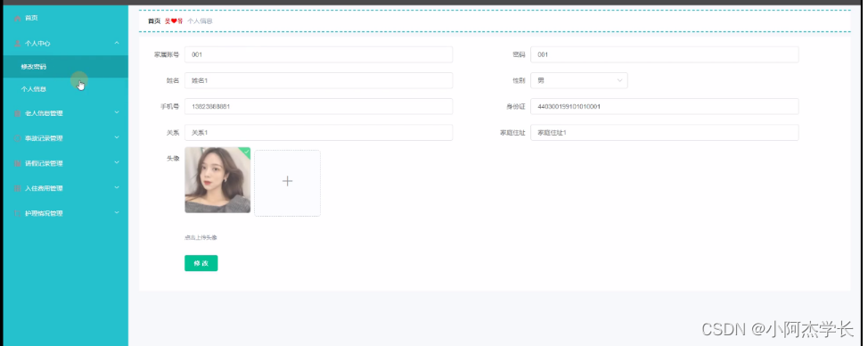Viewport: 868px width, 346px height.
Task: Expand 请假记录管理 with its chevron
Action: tap(117, 162)
